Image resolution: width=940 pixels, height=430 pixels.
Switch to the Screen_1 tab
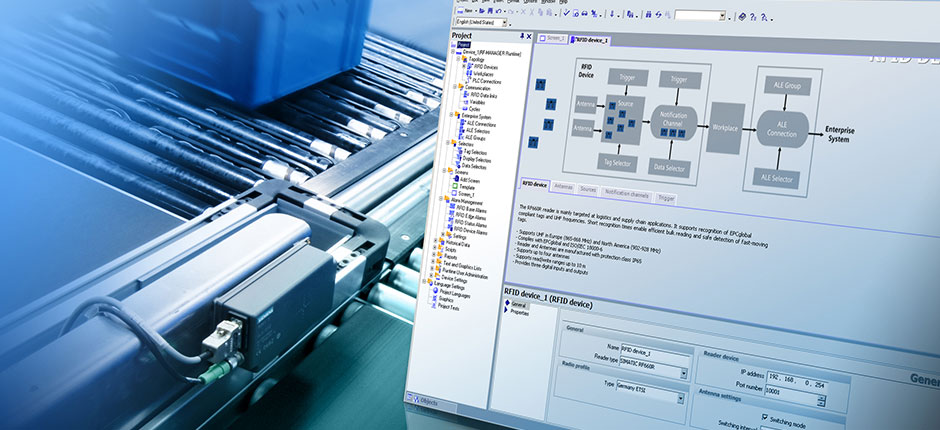click(x=552, y=38)
